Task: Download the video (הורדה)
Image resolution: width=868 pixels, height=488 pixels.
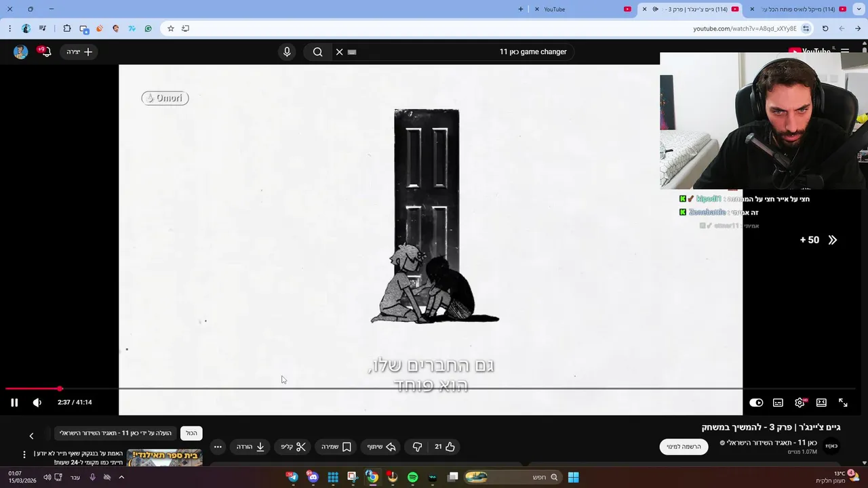Action: (250, 447)
